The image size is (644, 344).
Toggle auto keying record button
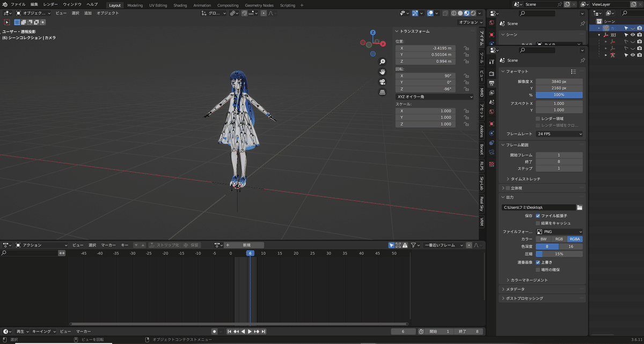point(214,332)
